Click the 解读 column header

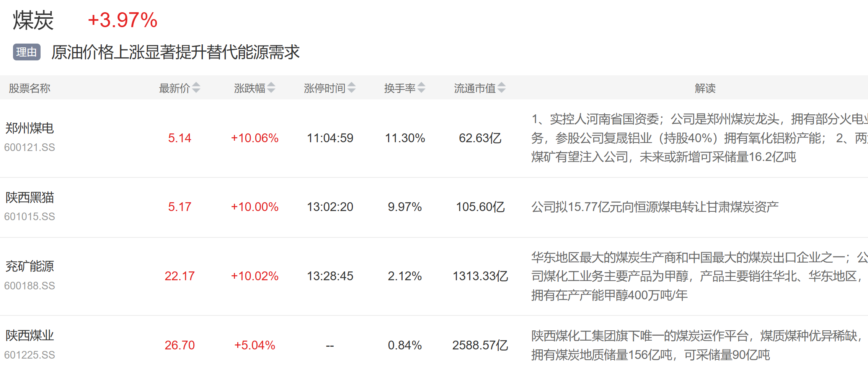[x=705, y=88]
